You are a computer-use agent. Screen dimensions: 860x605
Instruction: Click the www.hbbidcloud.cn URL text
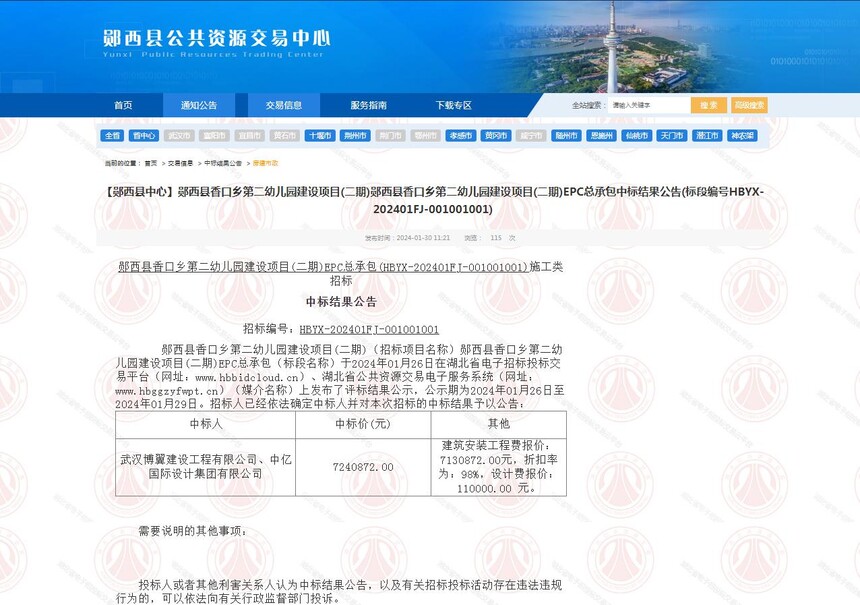pyautogui.click(x=246, y=377)
